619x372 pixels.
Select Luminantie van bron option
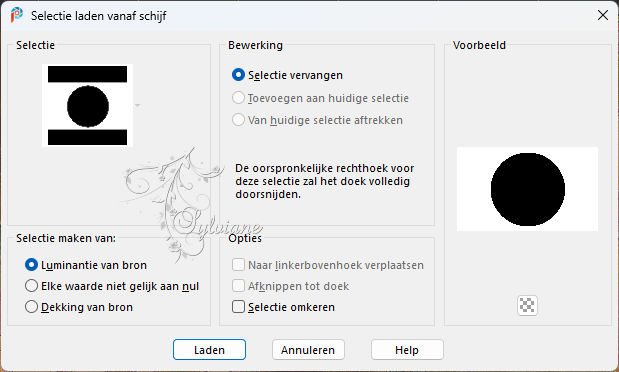pos(86,265)
